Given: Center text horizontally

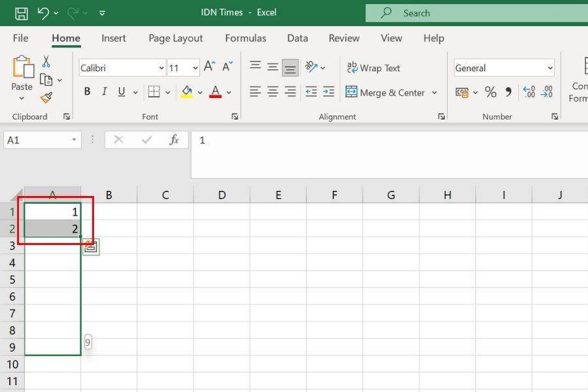Looking at the screenshot, I should 272,91.
